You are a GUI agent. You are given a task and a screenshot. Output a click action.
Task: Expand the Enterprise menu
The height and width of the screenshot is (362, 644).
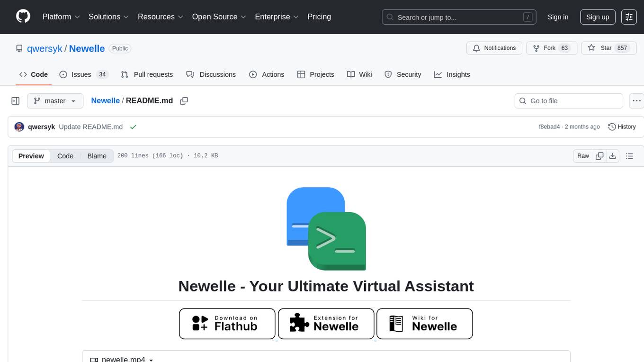(277, 17)
